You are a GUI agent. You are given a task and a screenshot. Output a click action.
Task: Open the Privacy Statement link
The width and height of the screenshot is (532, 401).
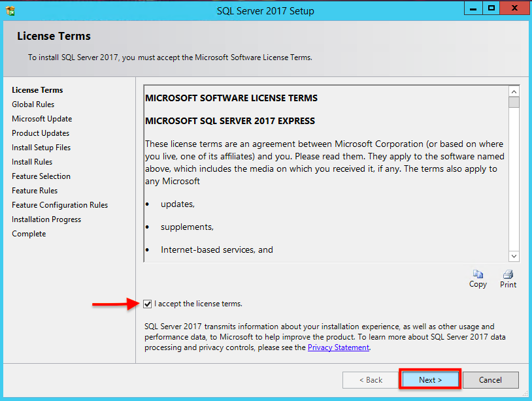coord(339,347)
